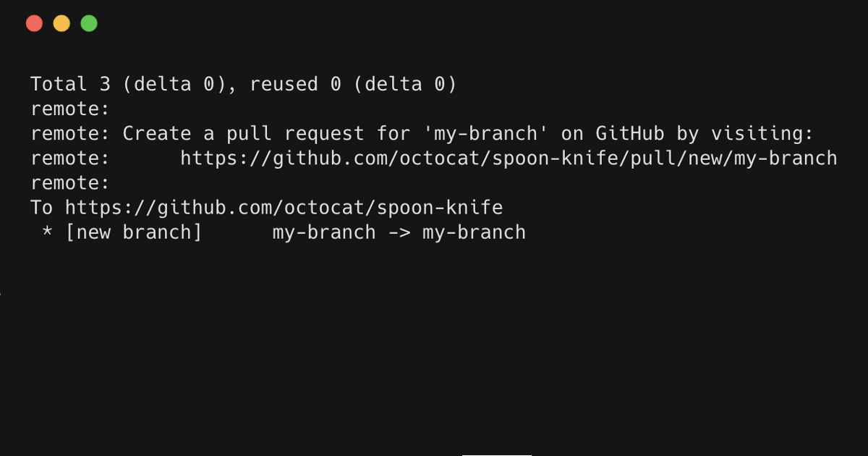
Task: Open the pull/new/my-branch GitHub URL
Action: pyautogui.click(x=509, y=159)
